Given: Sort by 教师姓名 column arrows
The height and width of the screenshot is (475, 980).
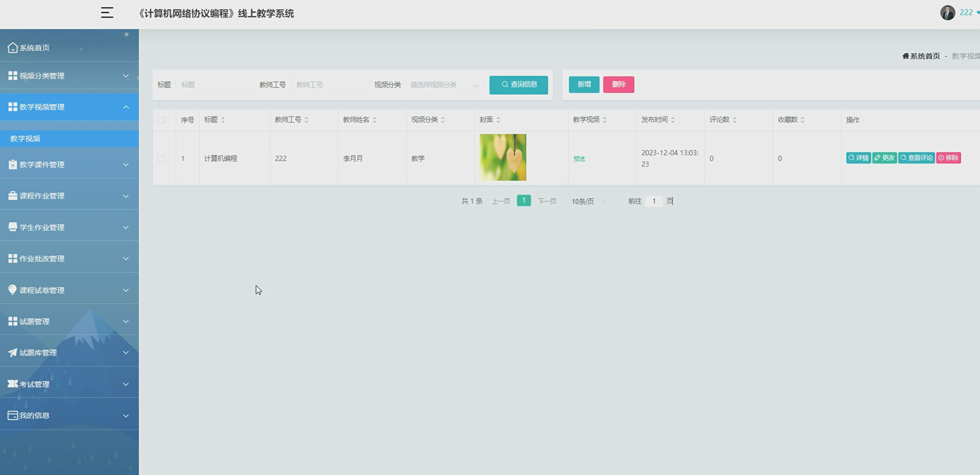Looking at the screenshot, I should [x=375, y=120].
